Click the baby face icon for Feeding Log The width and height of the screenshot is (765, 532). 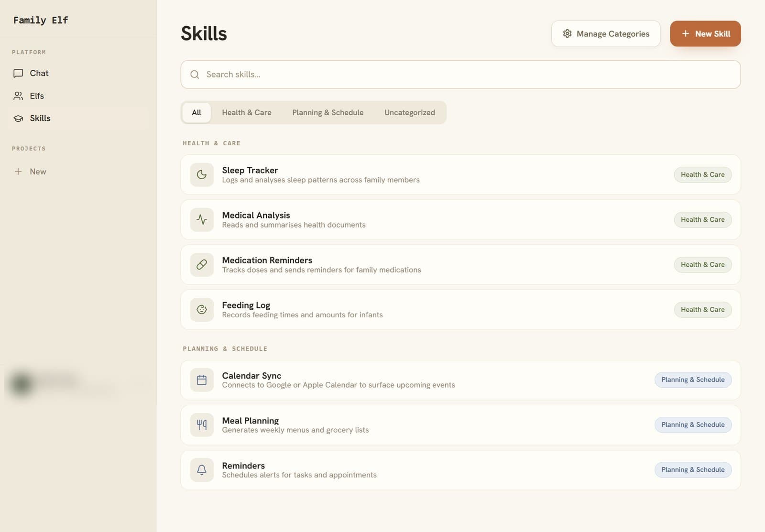(202, 309)
